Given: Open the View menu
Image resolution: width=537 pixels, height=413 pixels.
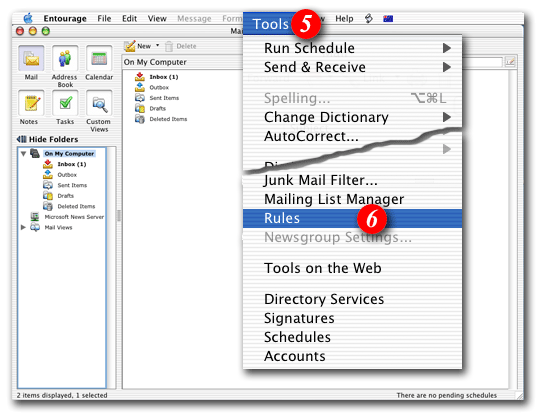Looking at the screenshot, I should point(157,18).
